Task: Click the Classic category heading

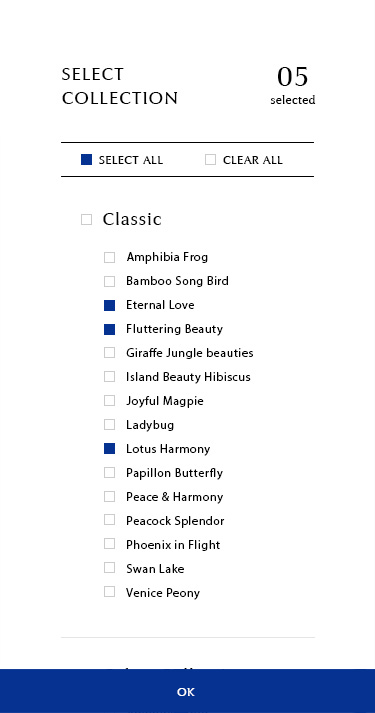Action: click(132, 219)
